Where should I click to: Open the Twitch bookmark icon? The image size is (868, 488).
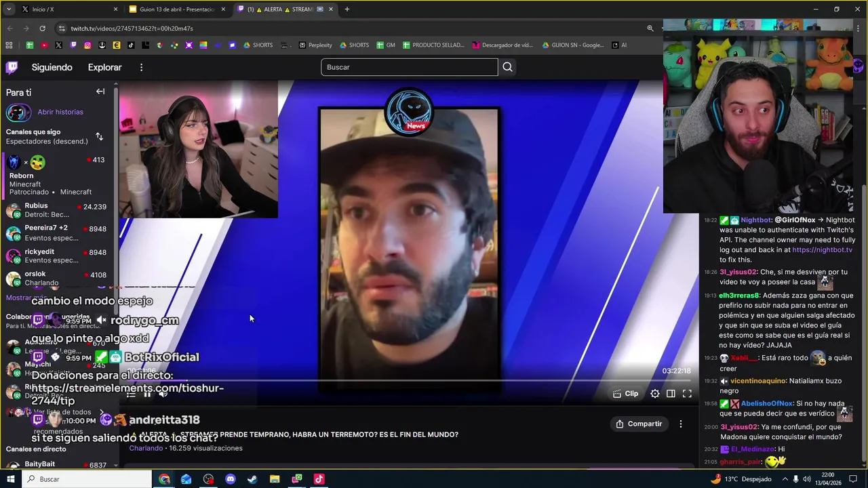(x=73, y=45)
